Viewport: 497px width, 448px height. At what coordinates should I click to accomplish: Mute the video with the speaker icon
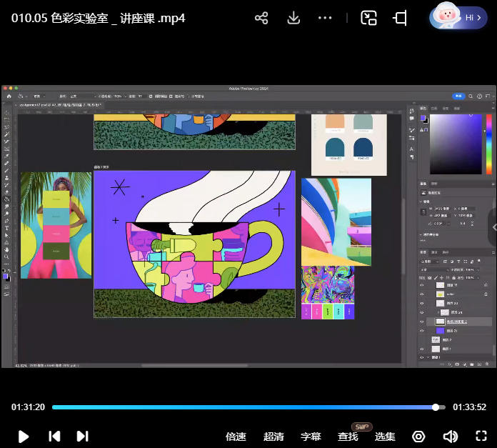pos(450,436)
